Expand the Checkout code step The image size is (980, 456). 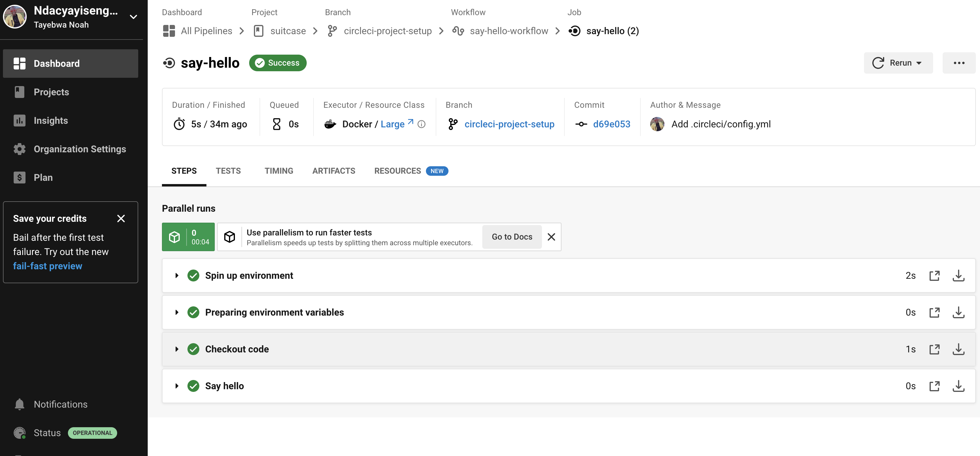[177, 349]
